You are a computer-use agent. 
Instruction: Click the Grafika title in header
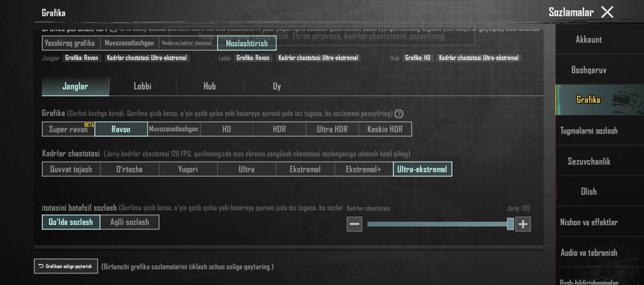53,13
